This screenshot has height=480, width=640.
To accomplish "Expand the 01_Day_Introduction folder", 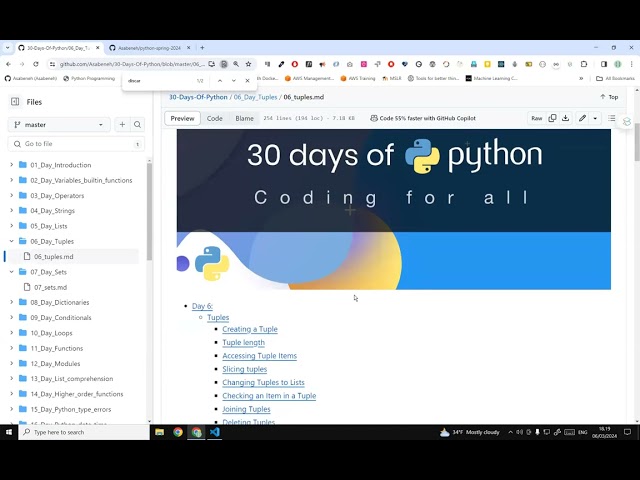I will point(11,165).
